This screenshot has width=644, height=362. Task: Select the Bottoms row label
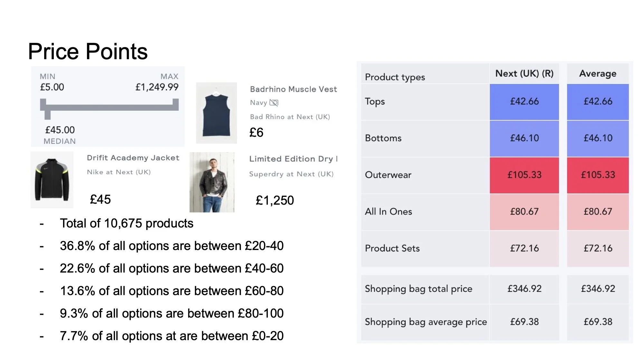(383, 138)
